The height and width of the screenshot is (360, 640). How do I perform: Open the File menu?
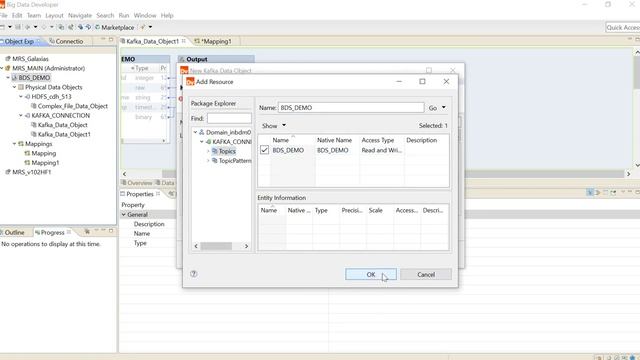[4, 15]
